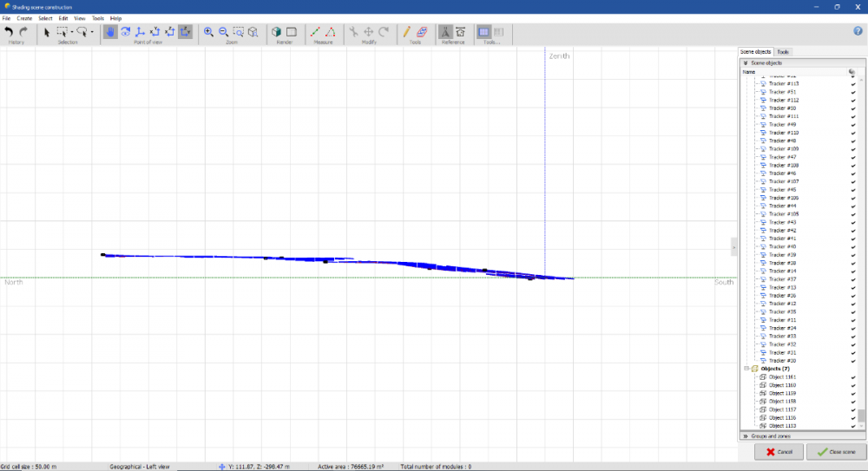The image size is (868, 471).
Task: Click the 3D render cube icon
Action: tap(277, 32)
